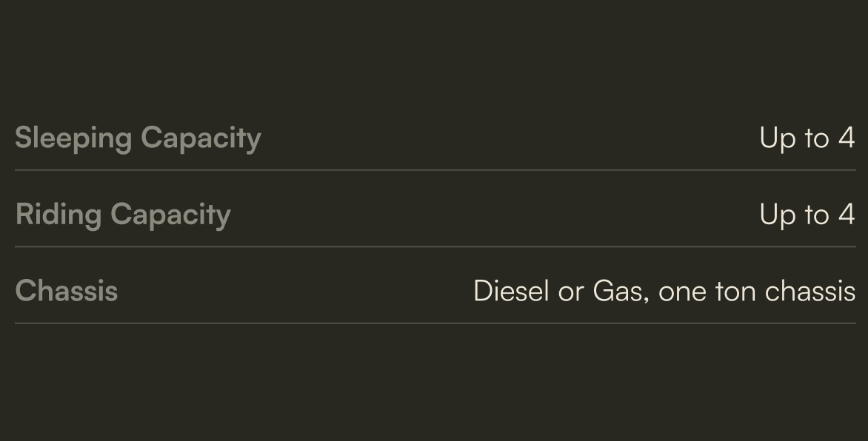Click the number 4 in Riding Capacity row

(847, 215)
